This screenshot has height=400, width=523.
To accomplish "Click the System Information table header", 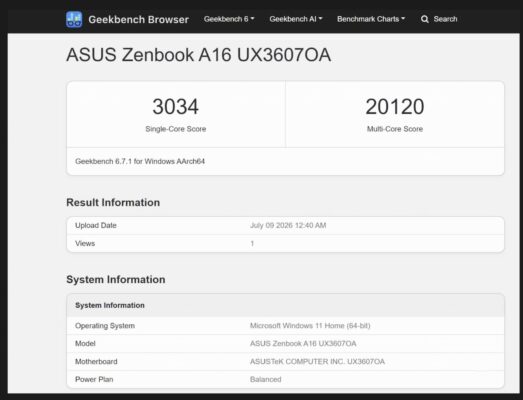I will 110,305.
